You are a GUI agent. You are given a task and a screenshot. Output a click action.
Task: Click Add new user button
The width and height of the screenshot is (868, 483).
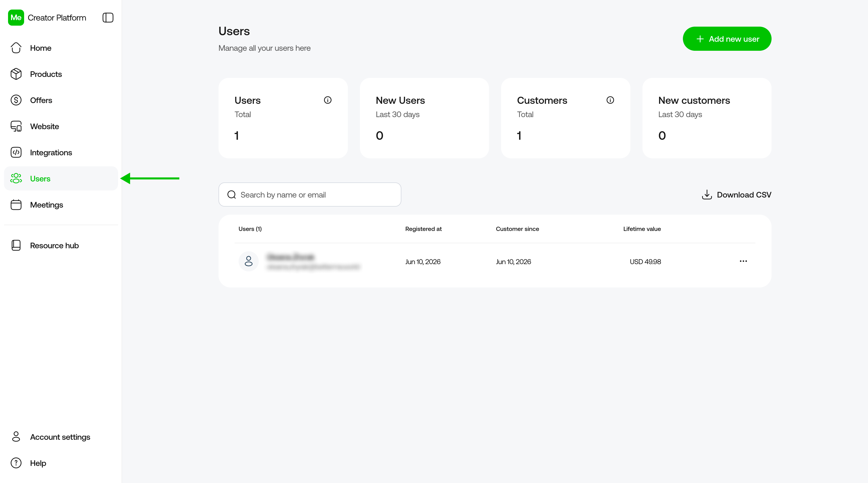(x=727, y=39)
